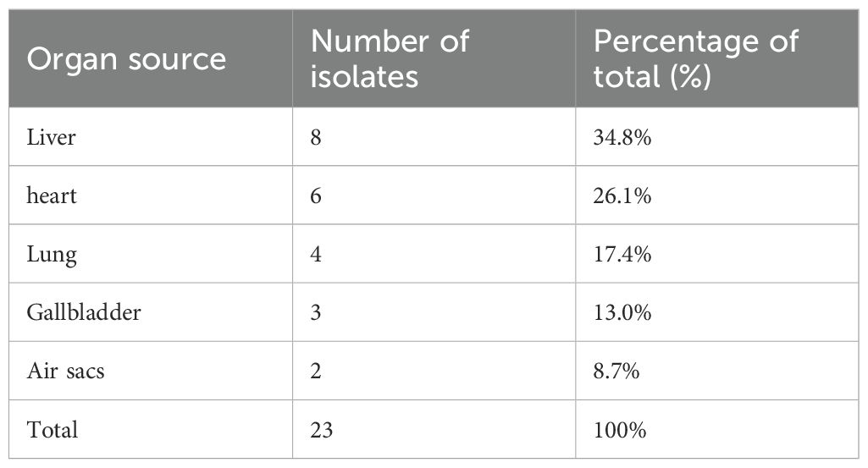
Task: Click the Liver isolate count '8'
Action: pos(317,136)
